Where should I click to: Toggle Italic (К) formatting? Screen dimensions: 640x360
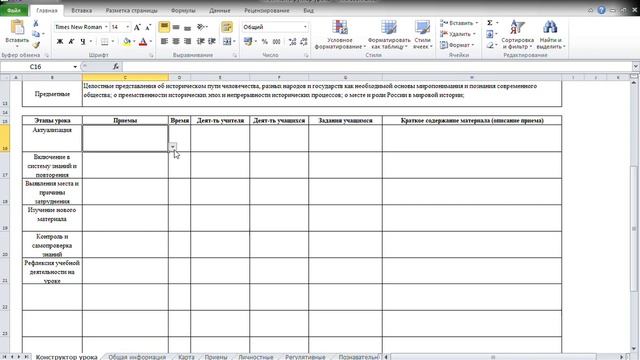tap(71, 41)
